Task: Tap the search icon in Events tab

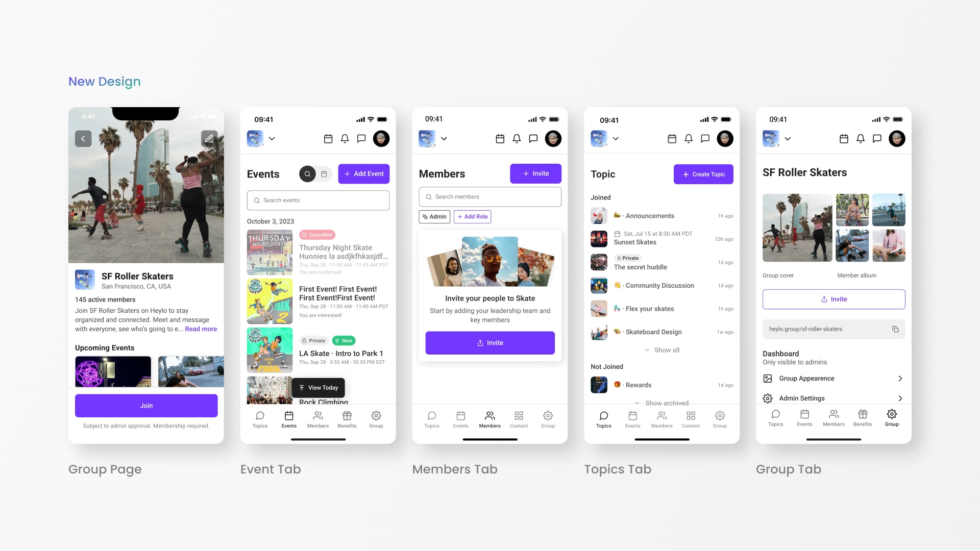Action: 306,173
